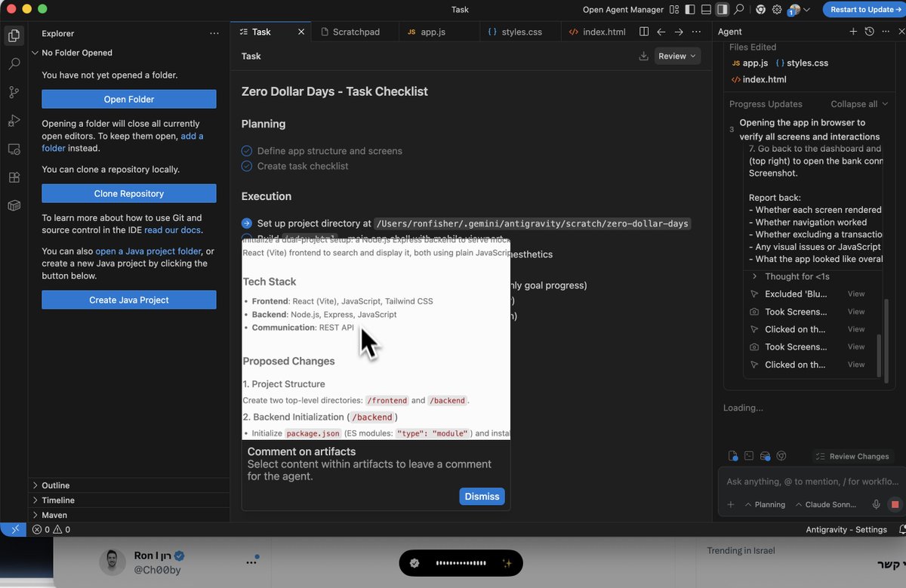Click the magnifier search icon in title bar

[739, 9]
